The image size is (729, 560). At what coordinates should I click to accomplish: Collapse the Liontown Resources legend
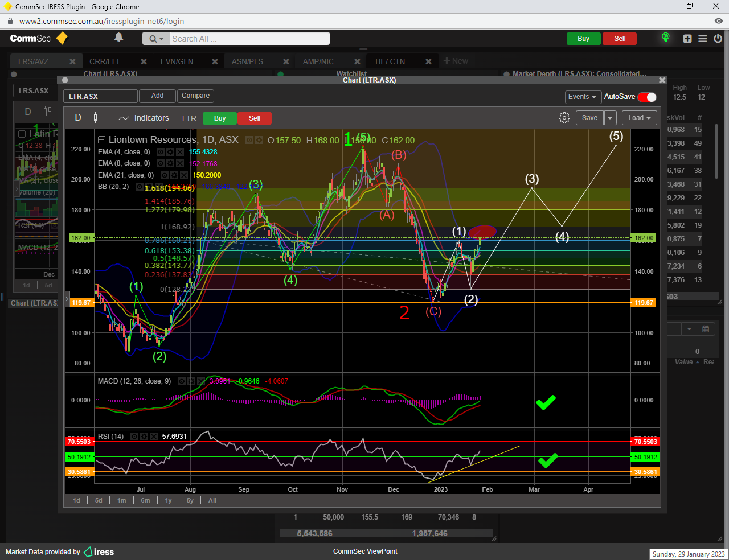tap(101, 140)
